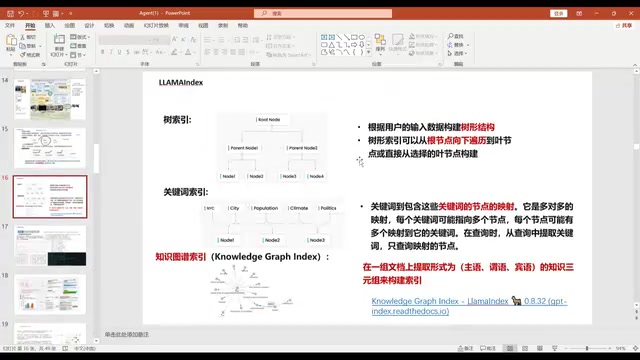
Task: Toggle Strikethrough formatting
Action: pos(136,52)
